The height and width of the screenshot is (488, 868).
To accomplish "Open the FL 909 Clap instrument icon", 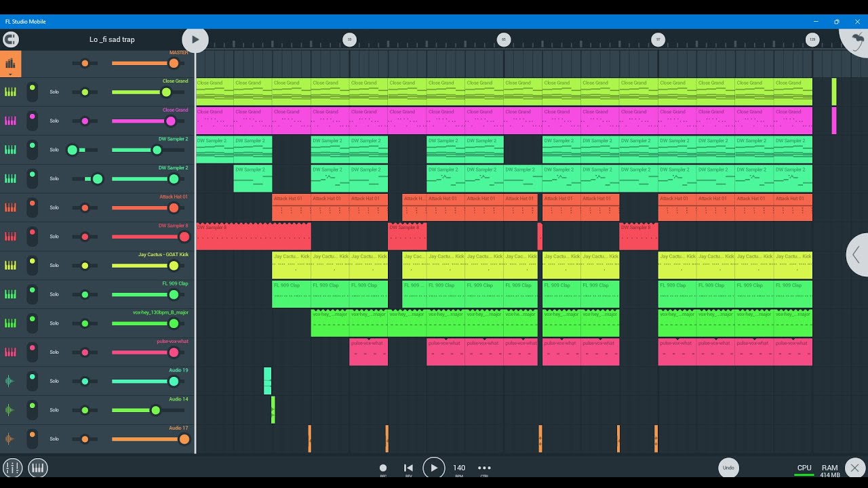I will [x=10, y=294].
